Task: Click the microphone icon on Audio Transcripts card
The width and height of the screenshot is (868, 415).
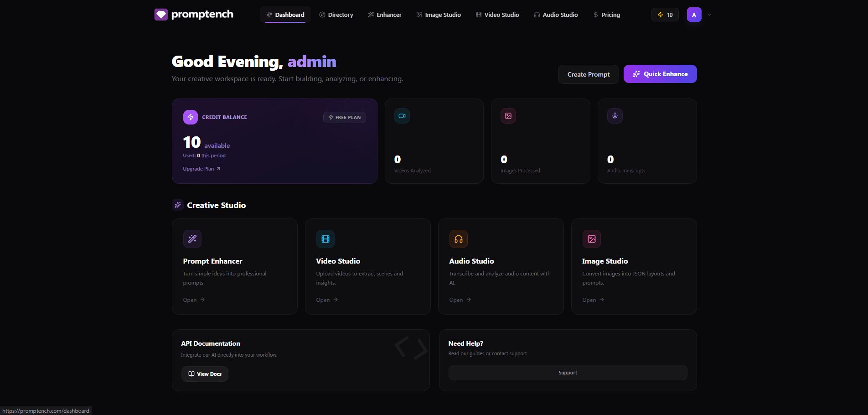Action: tap(615, 115)
